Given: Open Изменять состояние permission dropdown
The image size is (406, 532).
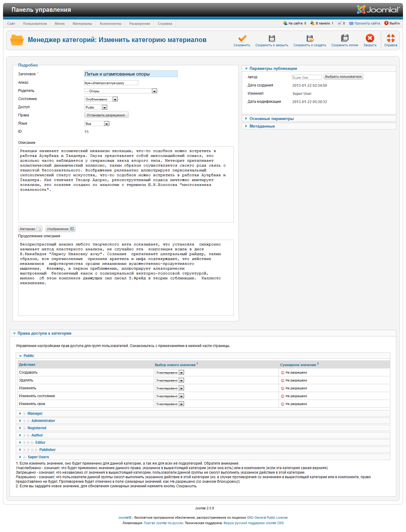Looking at the screenshot, I should [x=169, y=396].
